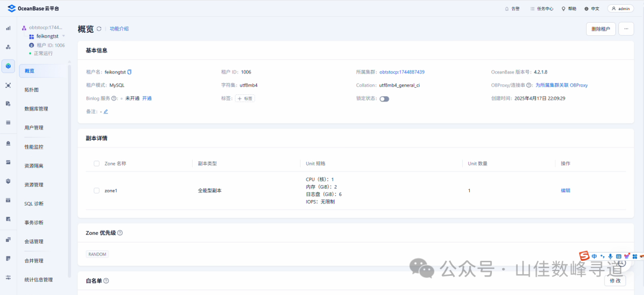This screenshot has width=644, height=295.
Task: Open the 帮助 help lightbulb in header
Action: click(x=569, y=8)
